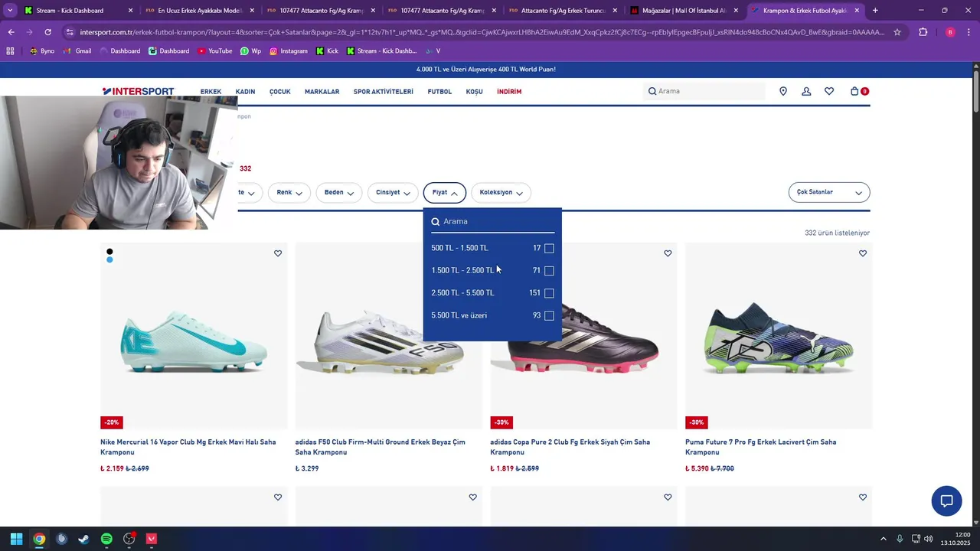Click the site search Arama field
This screenshot has height=551, width=980.
(704, 91)
